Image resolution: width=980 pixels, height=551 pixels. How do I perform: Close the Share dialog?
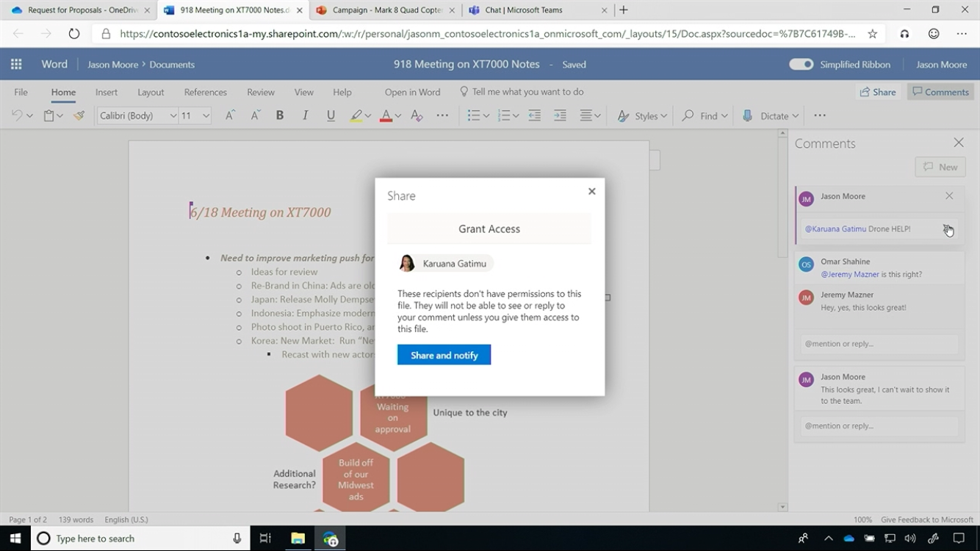(591, 191)
